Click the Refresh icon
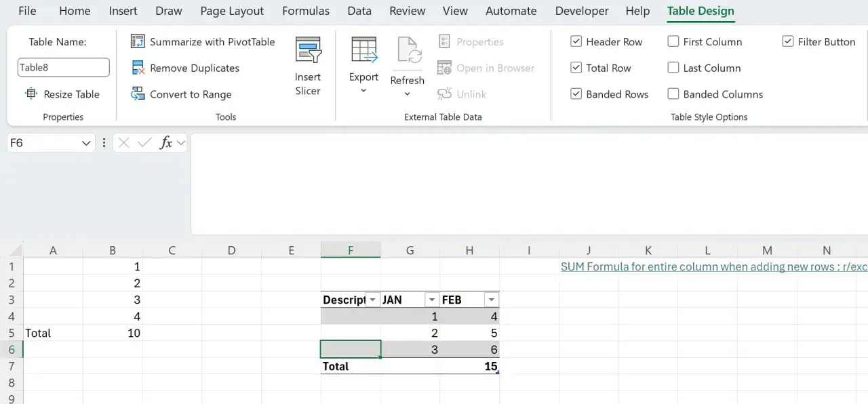The width and height of the screenshot is (868, 404). point(408,52)
